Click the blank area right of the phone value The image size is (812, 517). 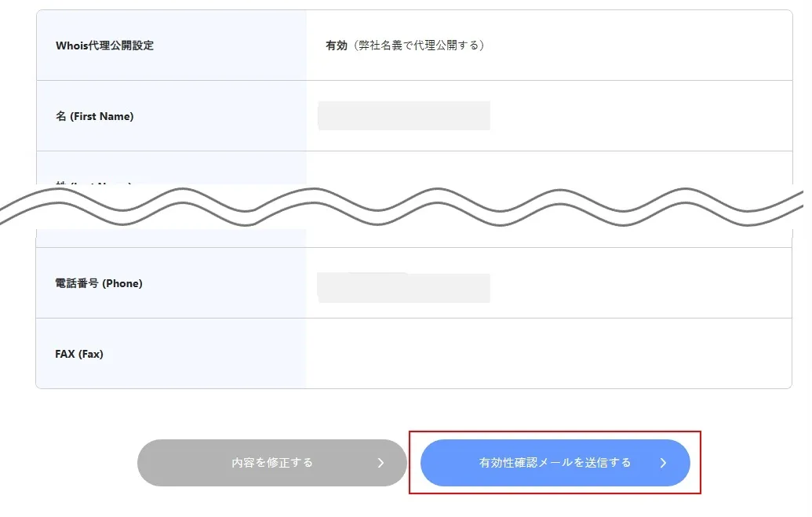641,283
